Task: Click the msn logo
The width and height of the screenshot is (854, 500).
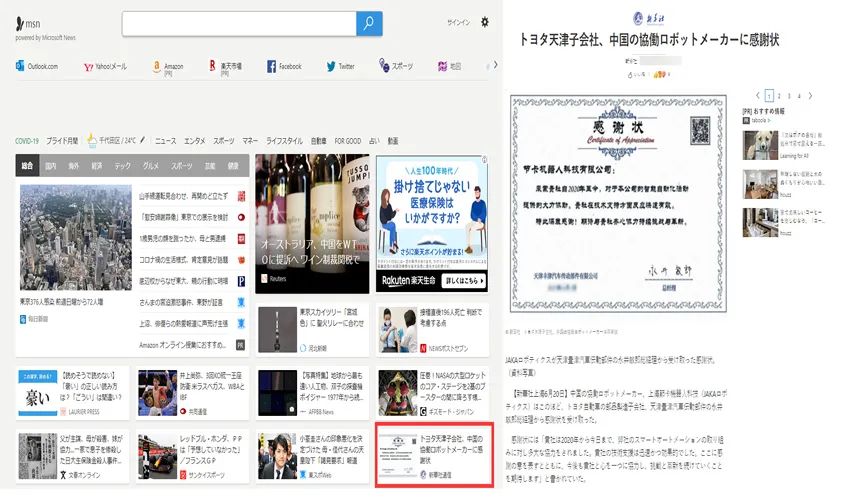Action: pyautogui.click(x=28, y=23)
